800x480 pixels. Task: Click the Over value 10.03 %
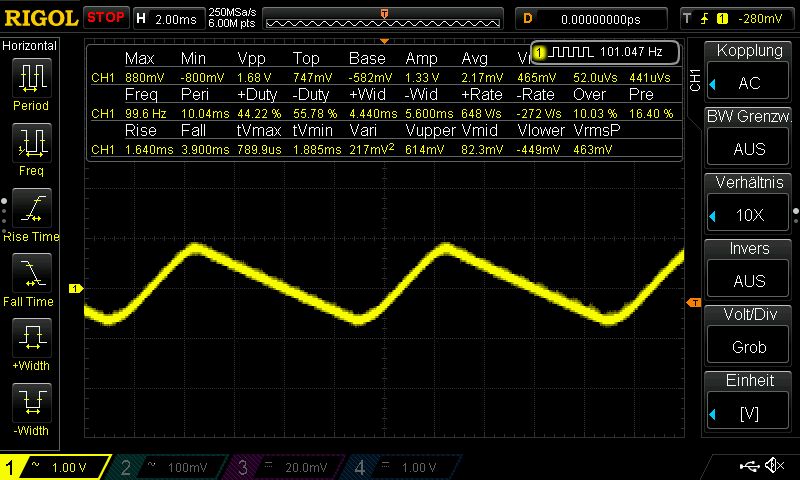pos(595,114)
